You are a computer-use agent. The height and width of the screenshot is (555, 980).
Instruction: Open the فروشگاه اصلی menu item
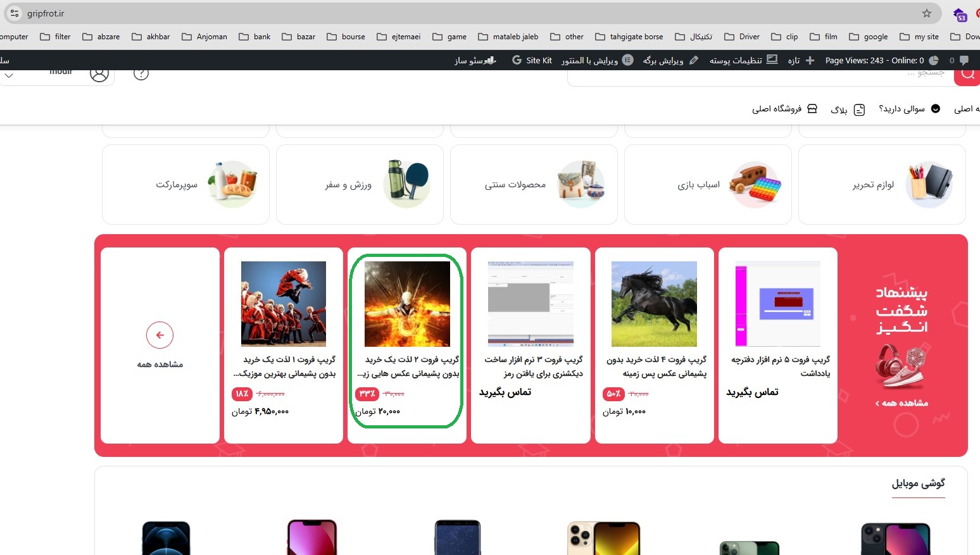coord(785,109)
